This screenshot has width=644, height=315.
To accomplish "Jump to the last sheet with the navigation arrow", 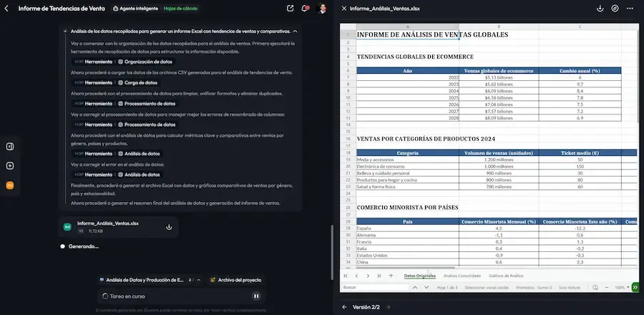I will 379,276.
